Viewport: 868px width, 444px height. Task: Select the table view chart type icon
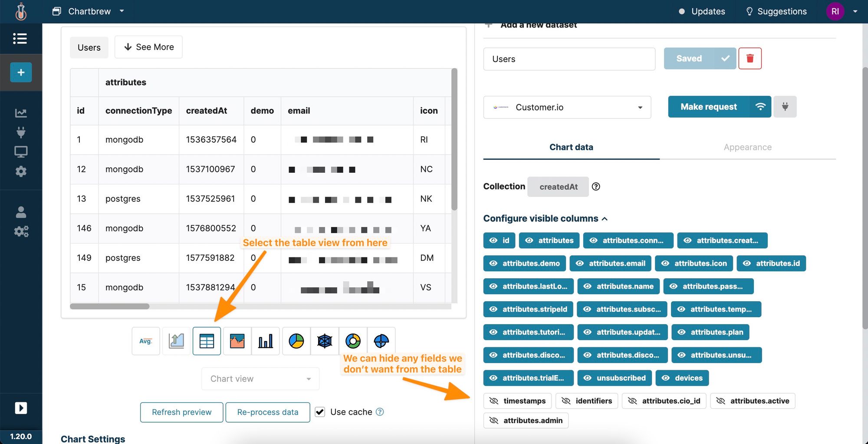click(x=207, y=341)
